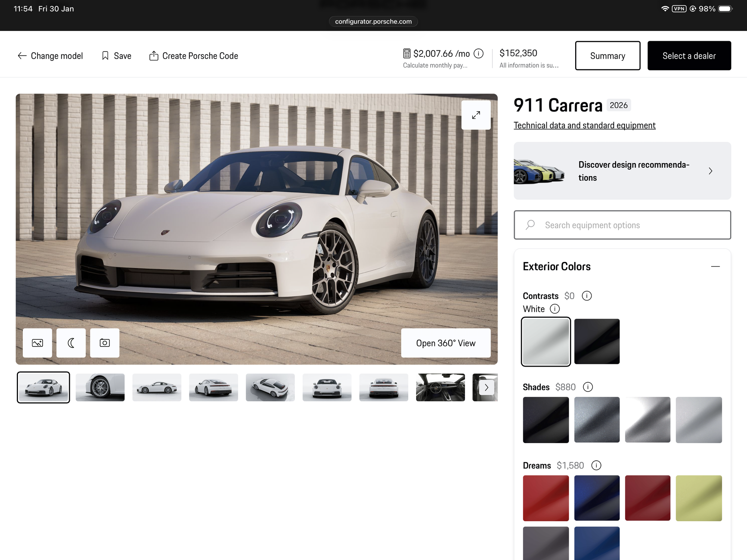
Task: Click the Search equipment options field
Action: pyautogui.click(x=622, y=225)
